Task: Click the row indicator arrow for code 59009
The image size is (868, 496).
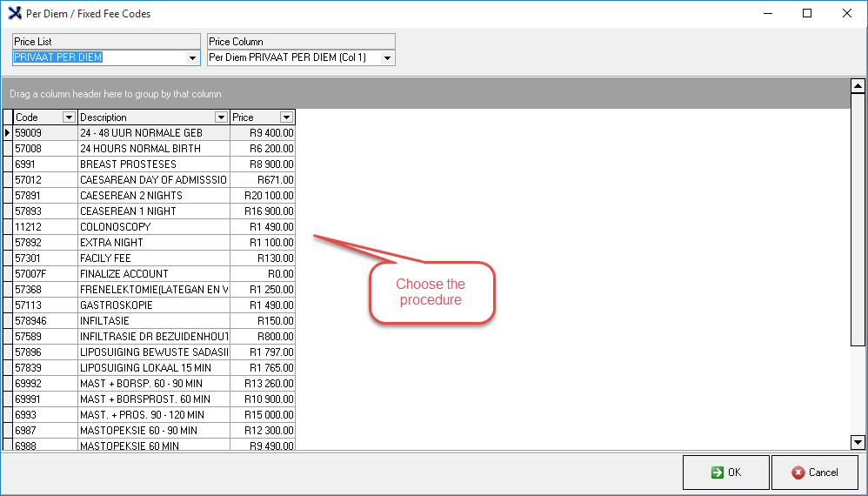Action: point(8,133)
